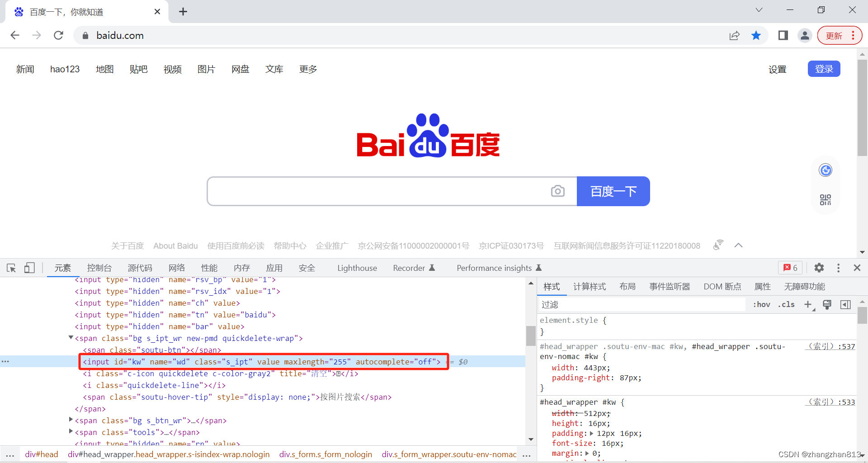Switch to the 布局 layout tab
868x463 pixels.
click(x=627, y=287)
